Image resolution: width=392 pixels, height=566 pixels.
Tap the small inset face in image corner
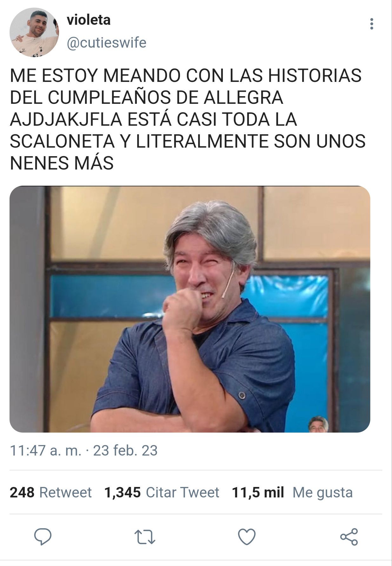[318, 424]
